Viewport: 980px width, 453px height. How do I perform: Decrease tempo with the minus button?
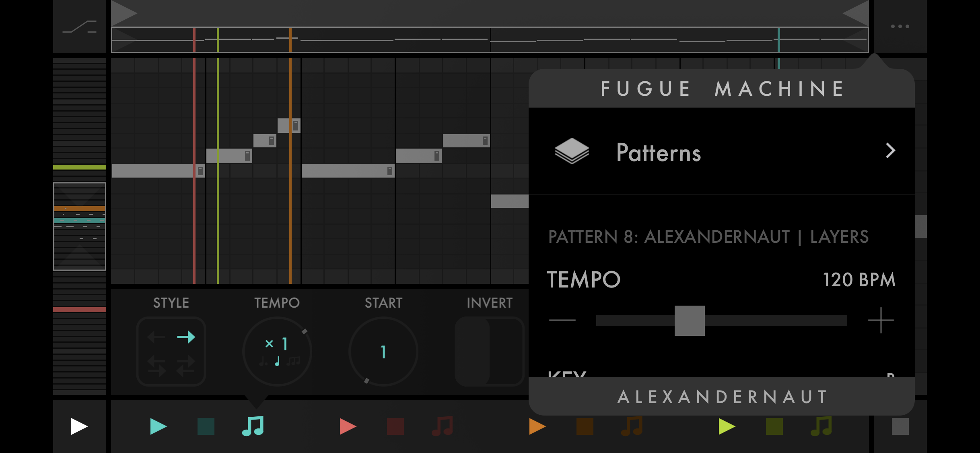pyautogui.click(x=562, y=321)
